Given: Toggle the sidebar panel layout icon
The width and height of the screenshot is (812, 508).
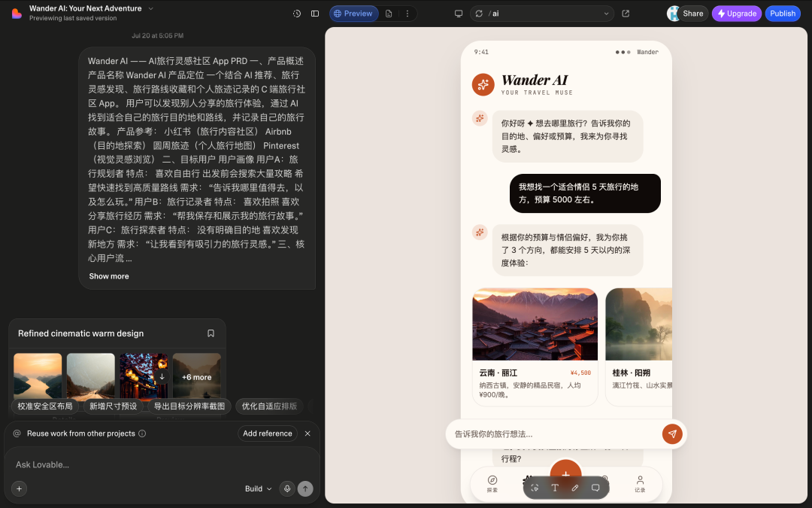Looking at the screenshot, I should point(315,14).
